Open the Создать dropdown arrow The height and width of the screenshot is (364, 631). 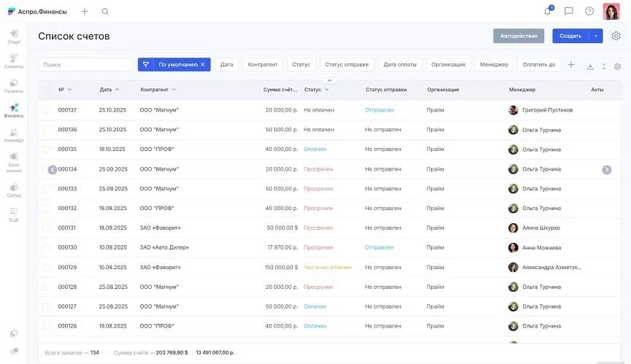point(597,36)
